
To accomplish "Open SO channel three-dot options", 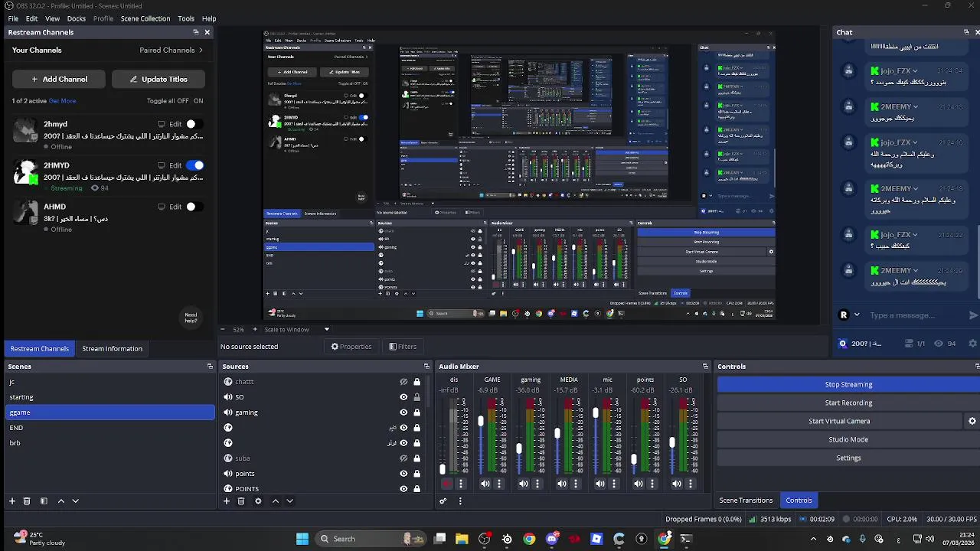I will [x=691, y=484].
